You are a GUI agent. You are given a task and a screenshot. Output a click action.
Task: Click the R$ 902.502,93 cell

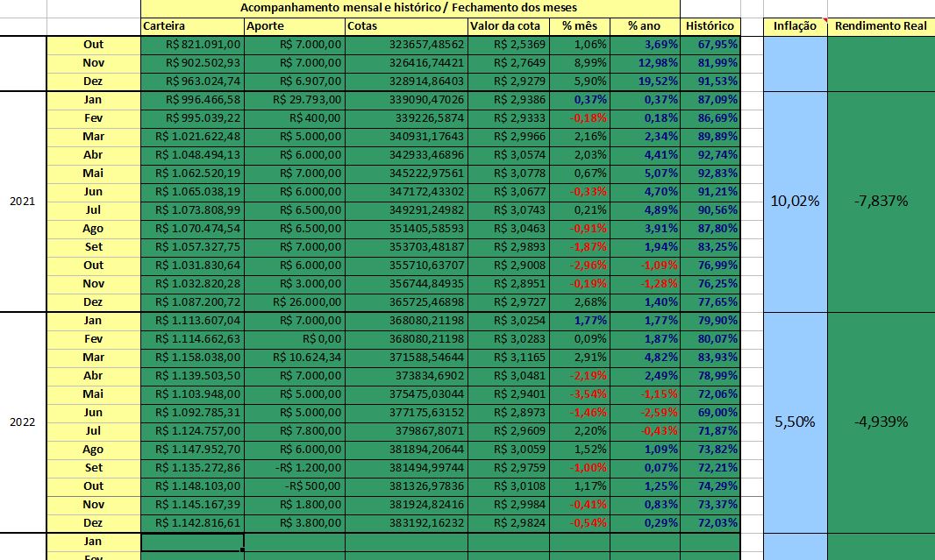193,63
